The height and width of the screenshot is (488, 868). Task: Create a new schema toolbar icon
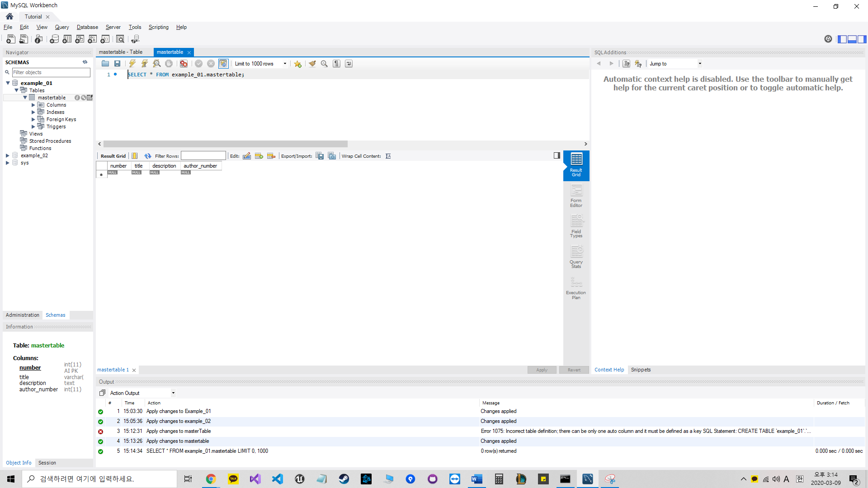click(54, 39)
